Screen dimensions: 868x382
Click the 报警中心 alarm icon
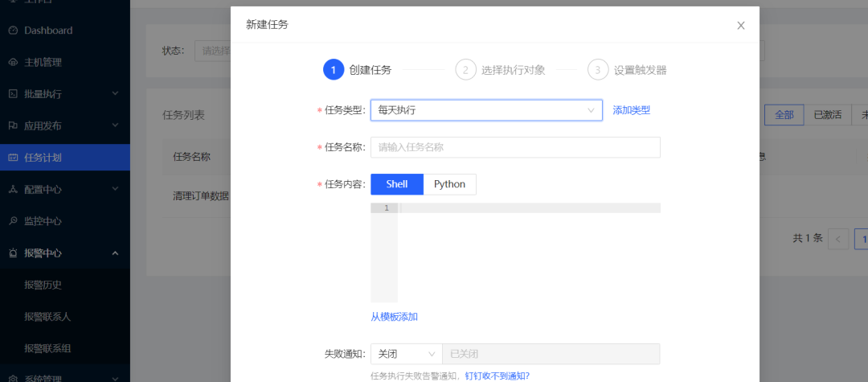14,253
